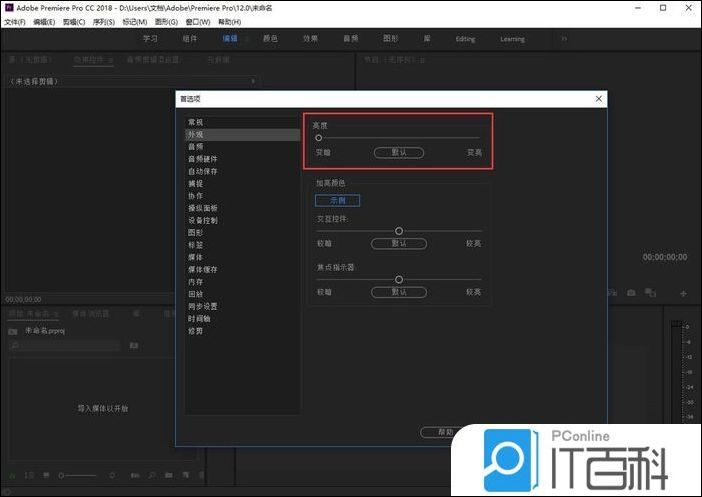Click the sort icons button in project panel
702x497 pixels.
tap(112, 475)
